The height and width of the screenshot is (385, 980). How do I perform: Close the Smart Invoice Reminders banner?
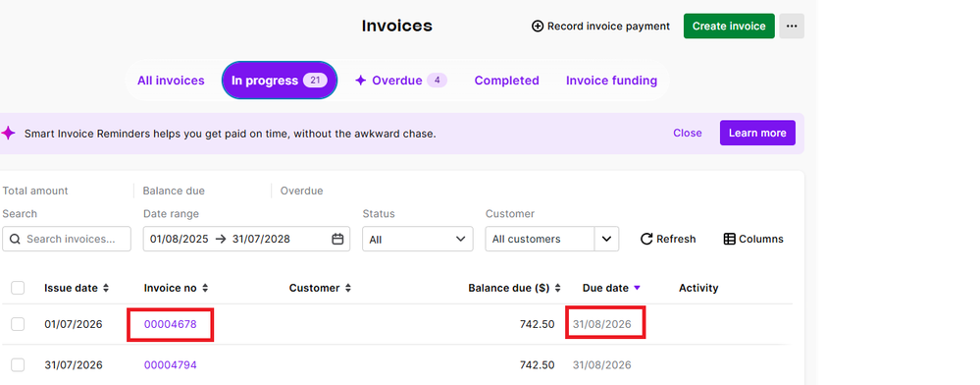point(687,133)
